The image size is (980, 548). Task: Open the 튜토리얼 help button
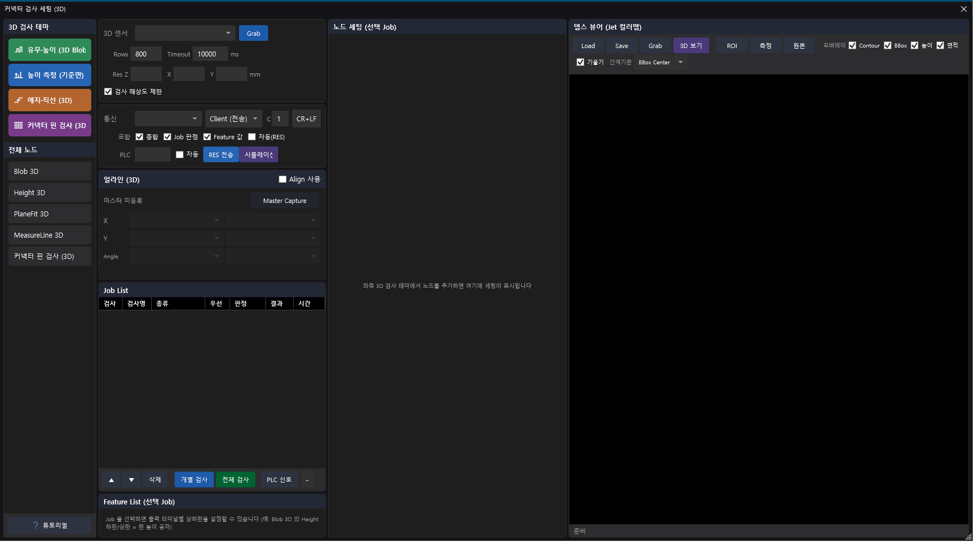50,525
